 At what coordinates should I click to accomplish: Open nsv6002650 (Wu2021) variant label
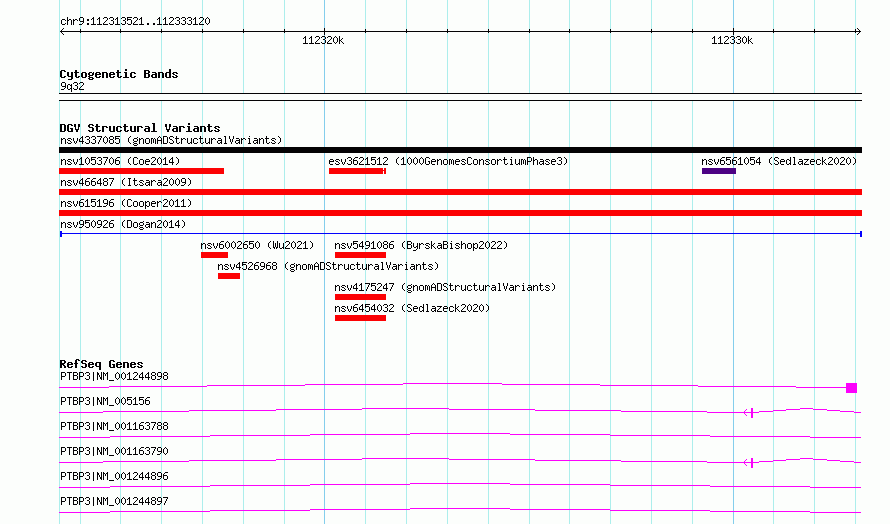(257, 245)
